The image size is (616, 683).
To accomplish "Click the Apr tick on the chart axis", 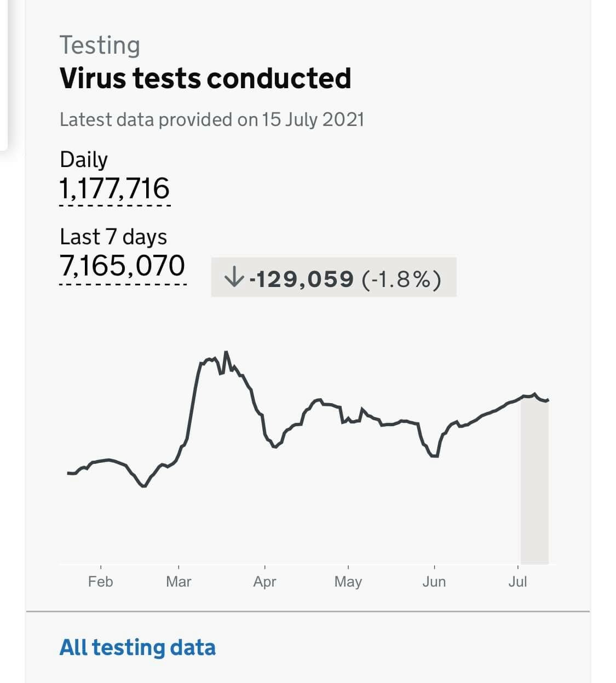I will pos(264,582).
